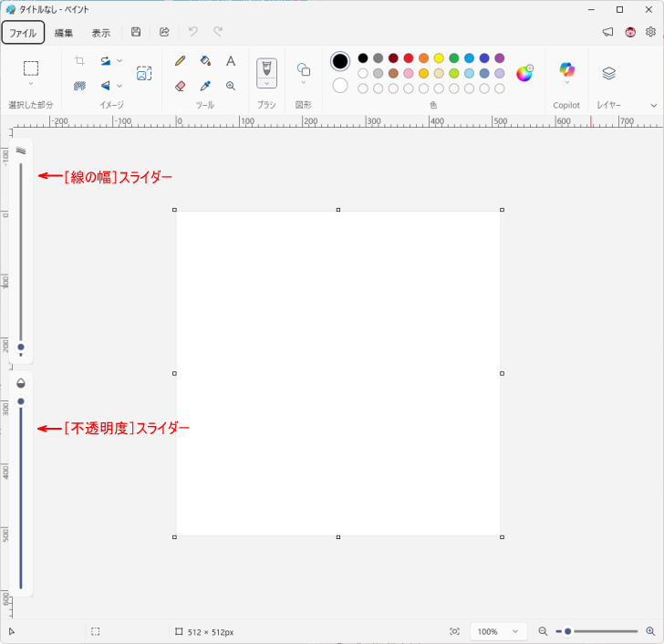Viewport: 664px width, 644px height.
Task: Click the Crop image icon
Action: tap(79, 61)
